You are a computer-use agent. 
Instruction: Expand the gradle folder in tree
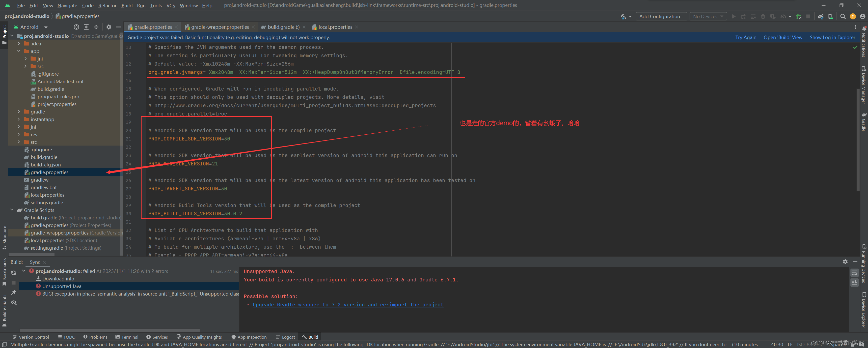19,112
